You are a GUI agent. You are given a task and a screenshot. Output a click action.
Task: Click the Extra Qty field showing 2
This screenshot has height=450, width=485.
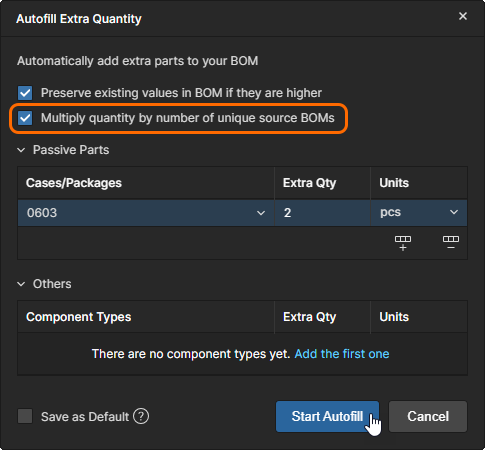coord(322,213)
